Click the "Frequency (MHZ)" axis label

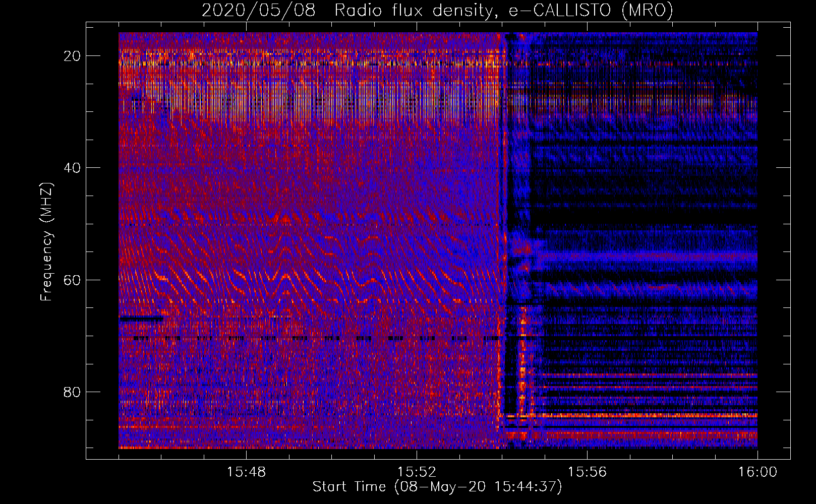(46, 241)
